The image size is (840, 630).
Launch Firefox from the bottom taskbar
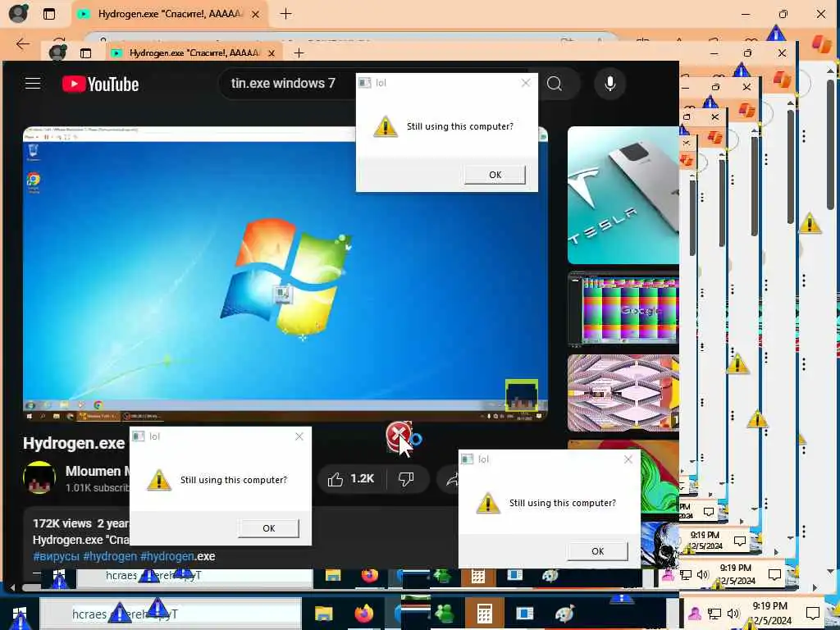click(x=363, y=614)
